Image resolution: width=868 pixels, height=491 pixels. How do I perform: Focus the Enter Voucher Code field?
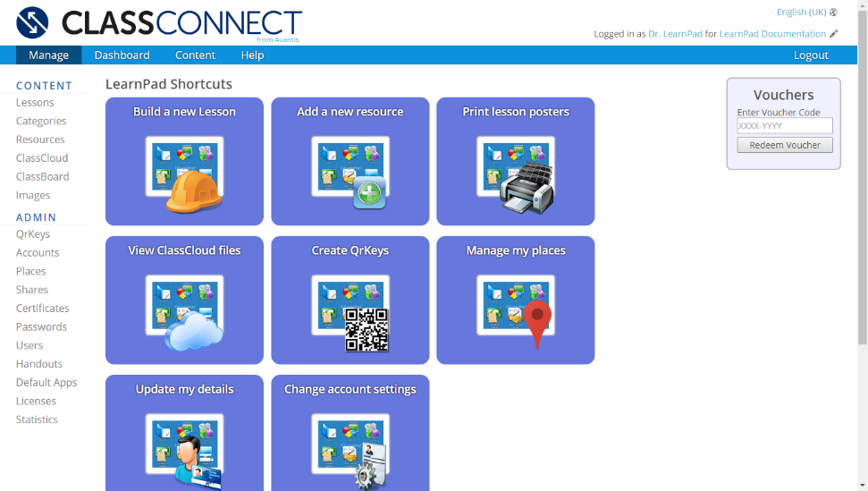[785, 125]
